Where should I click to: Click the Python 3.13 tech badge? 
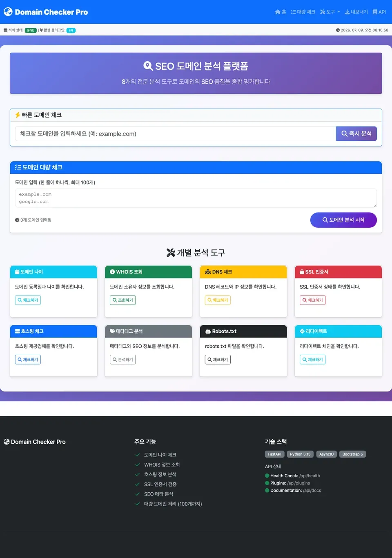[x=300, y=454]
